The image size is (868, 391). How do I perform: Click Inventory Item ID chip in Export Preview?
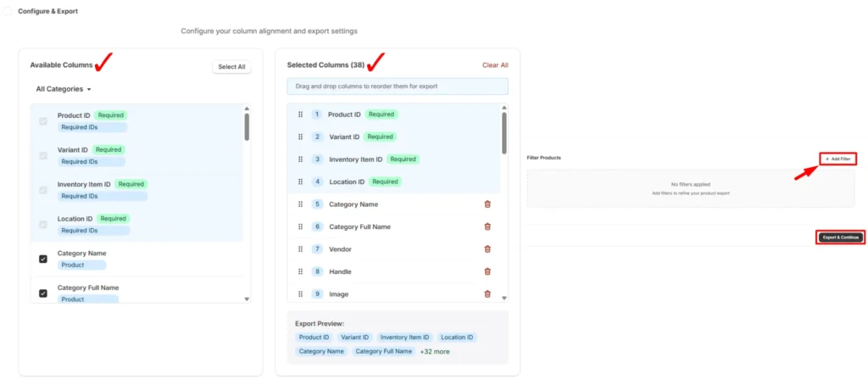click(404, 338)
